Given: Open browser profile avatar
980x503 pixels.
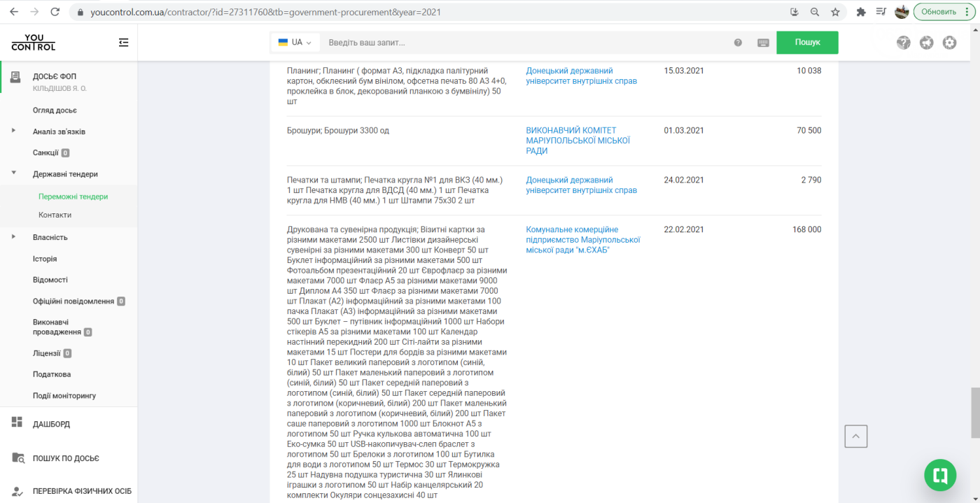Looking at the screenshot, I should point(902,12).
